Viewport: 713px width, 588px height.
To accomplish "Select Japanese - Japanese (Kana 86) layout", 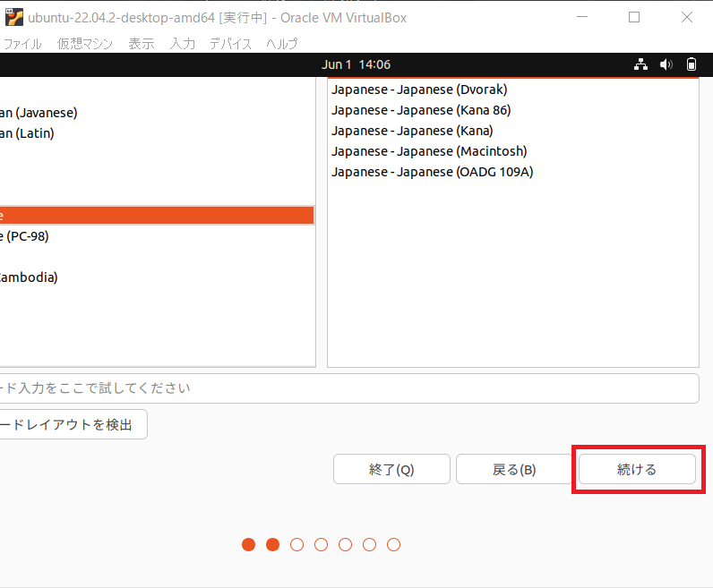I will [x=513, y=110].
